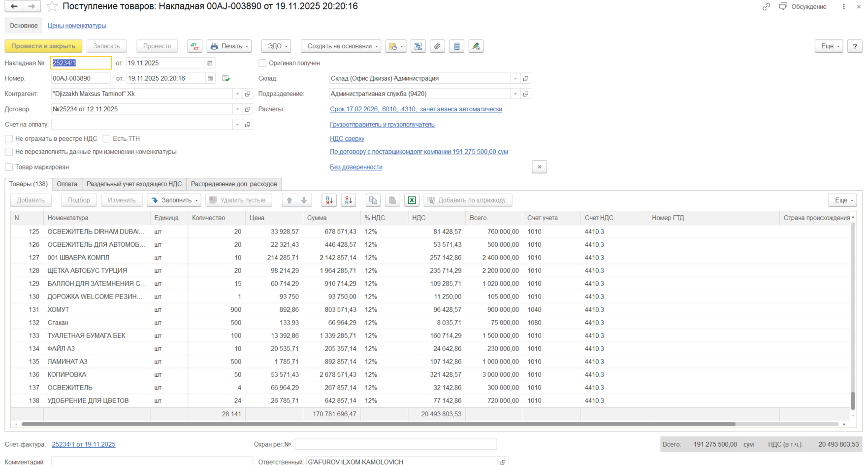Open the Грузоотправитель и грузополучатель link
868x465 pixels.
click(x=382, y=125)
